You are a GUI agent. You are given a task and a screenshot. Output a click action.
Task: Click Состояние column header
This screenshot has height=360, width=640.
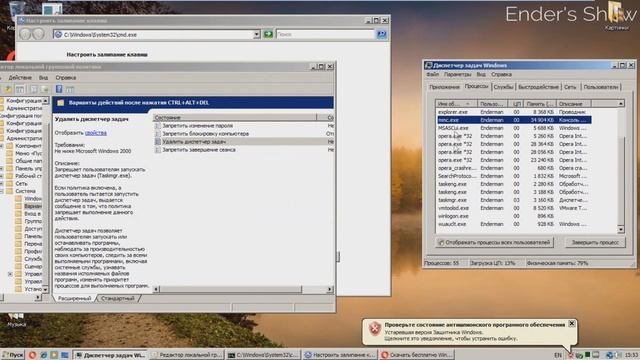[235, 118]
